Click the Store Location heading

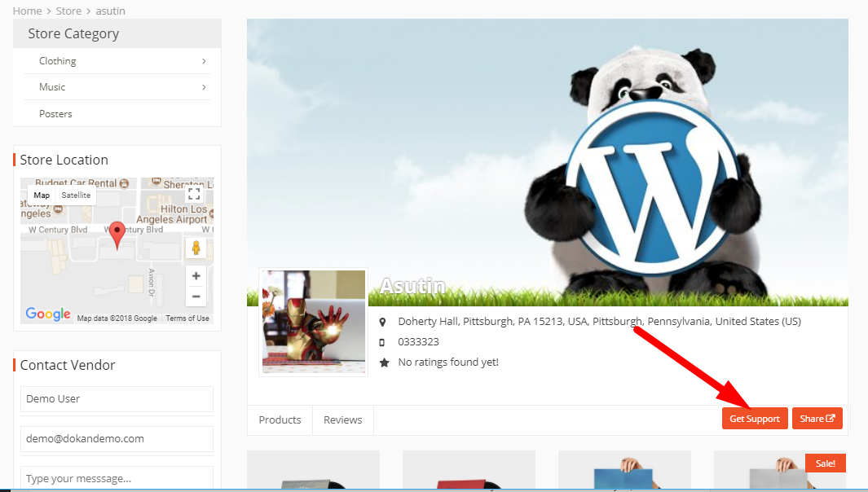pyautogui.click(x=64, y=160)
